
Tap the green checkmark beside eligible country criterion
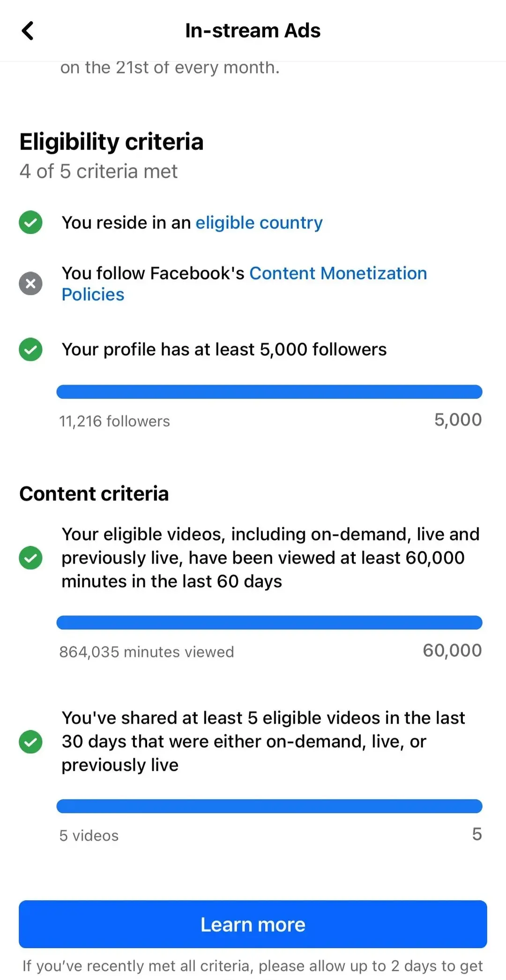[30, 222]
